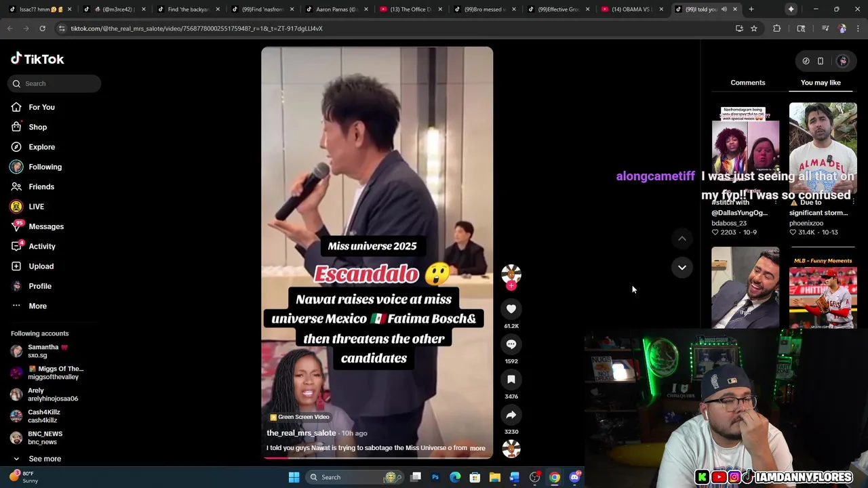This screenshot has width=868, height=488.
Task: Open phoenixzoo storm video thumbnail
Action: (823, 148)
